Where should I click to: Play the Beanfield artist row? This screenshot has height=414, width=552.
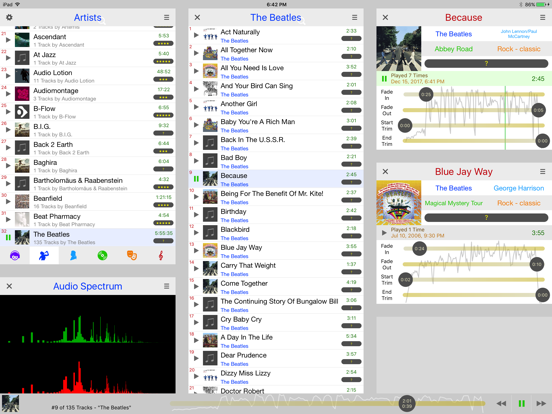(8, 201)
